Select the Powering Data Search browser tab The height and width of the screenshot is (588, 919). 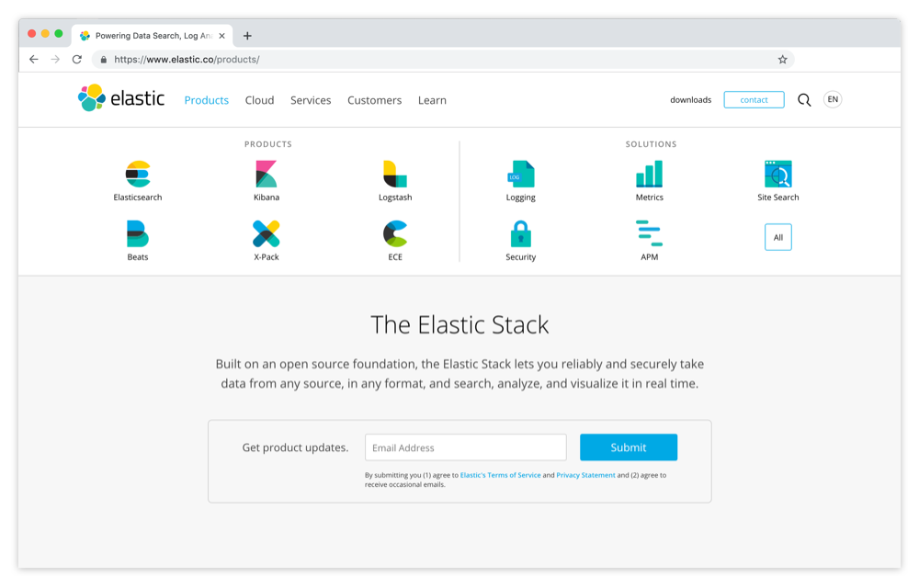click(153, 36)
